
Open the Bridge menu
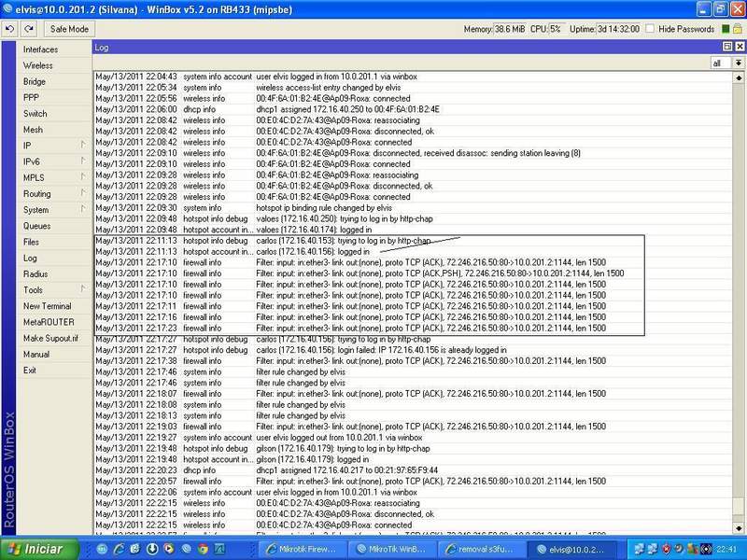click(53, 81)
